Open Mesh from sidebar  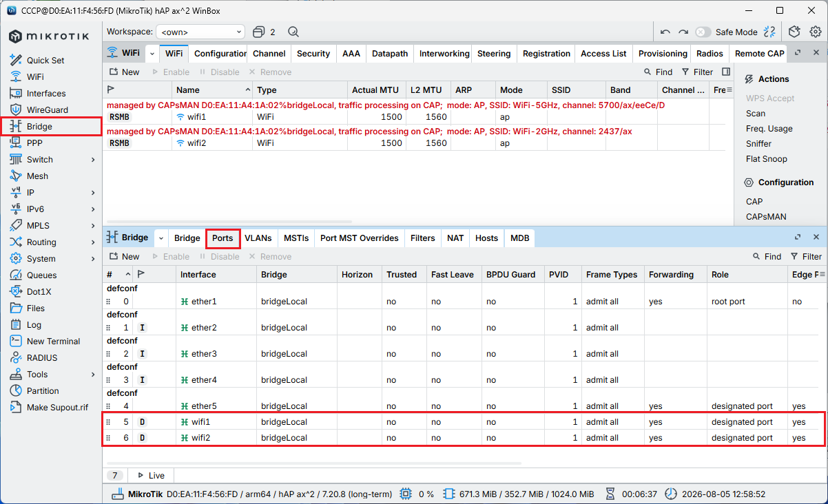point(37,176)
